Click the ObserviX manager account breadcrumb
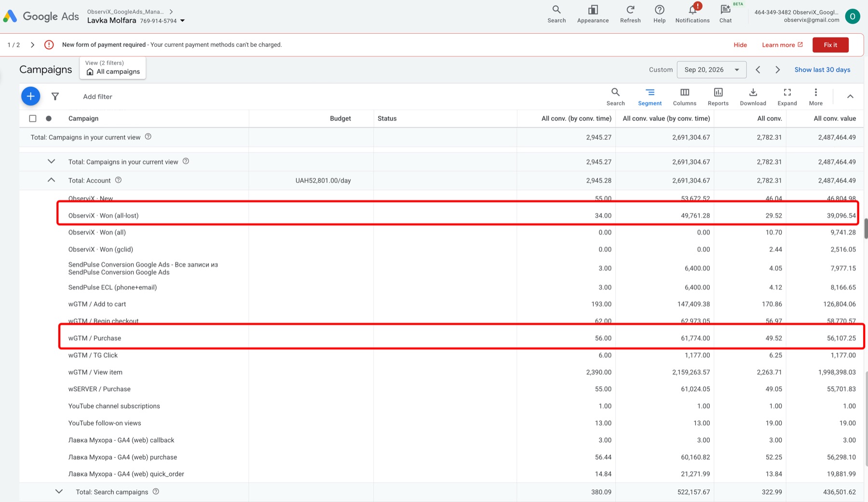Image resolution: width=868 pixels, height=502 pixels. tap(125, 12)
